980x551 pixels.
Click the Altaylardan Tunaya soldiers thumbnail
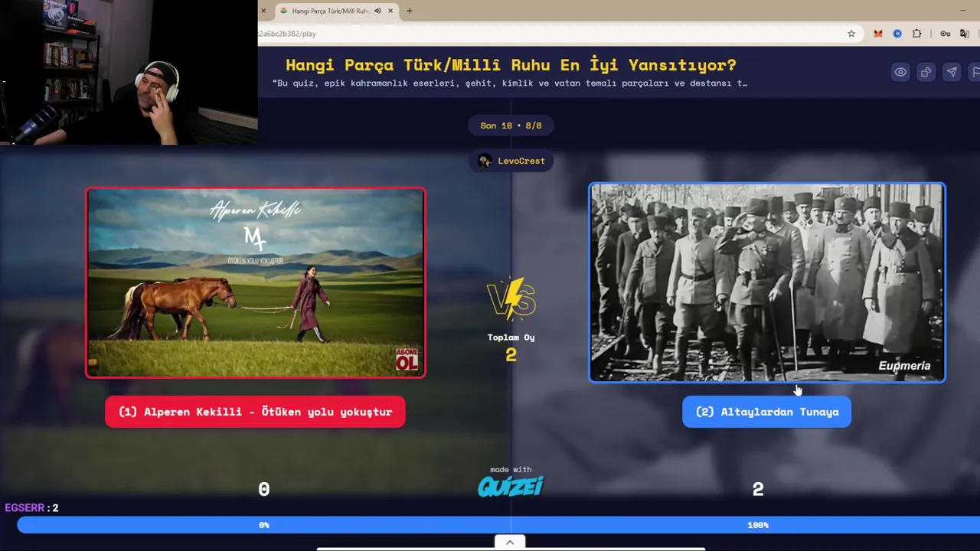click(767, 282)
